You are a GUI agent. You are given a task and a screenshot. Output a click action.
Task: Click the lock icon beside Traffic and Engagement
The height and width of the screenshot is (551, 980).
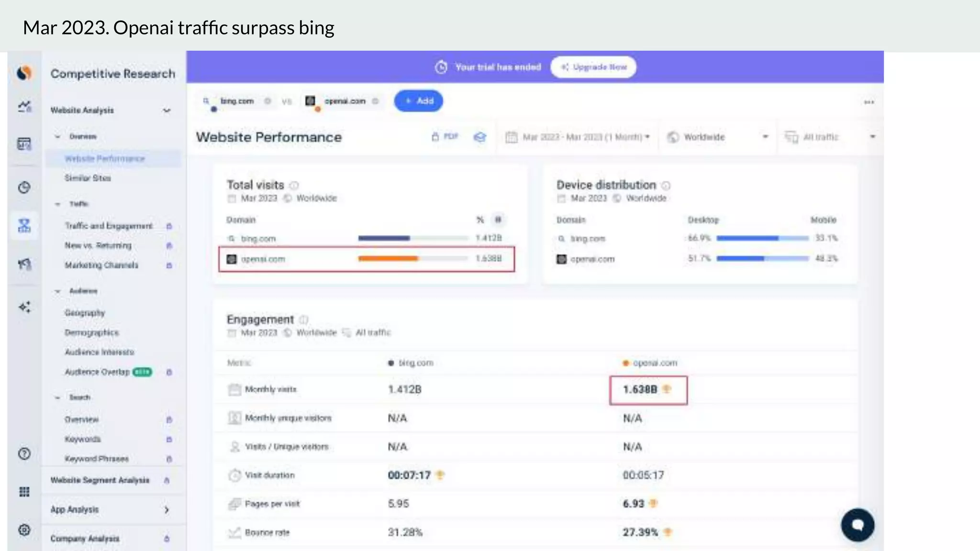point(169,226)
